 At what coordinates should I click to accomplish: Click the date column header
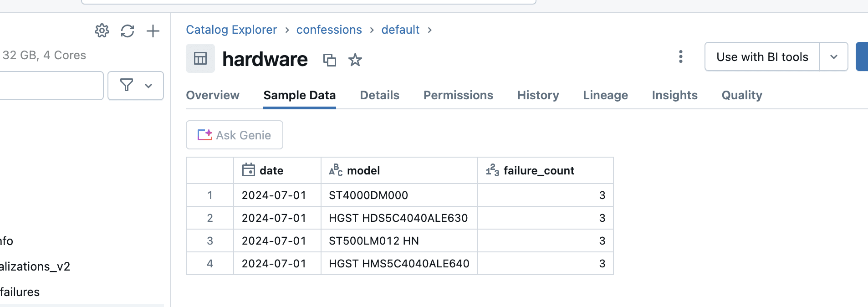pyautogui.click(x=277, y=170)
